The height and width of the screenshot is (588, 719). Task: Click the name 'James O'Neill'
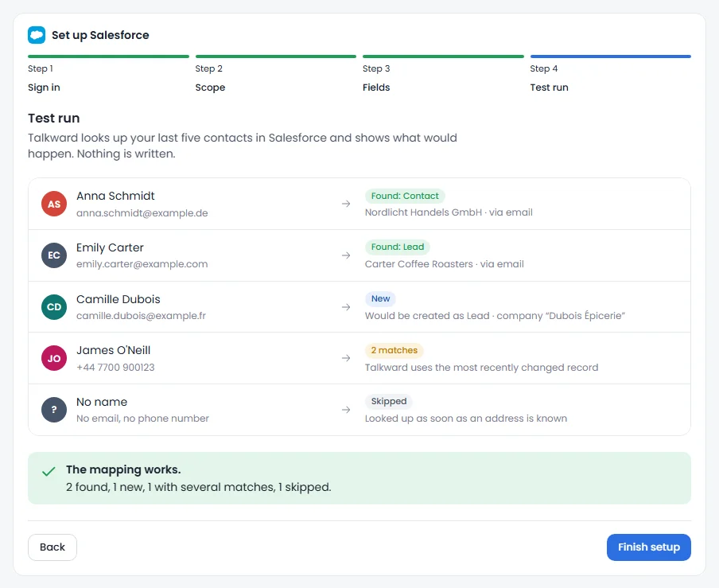[x=113, y=350]
